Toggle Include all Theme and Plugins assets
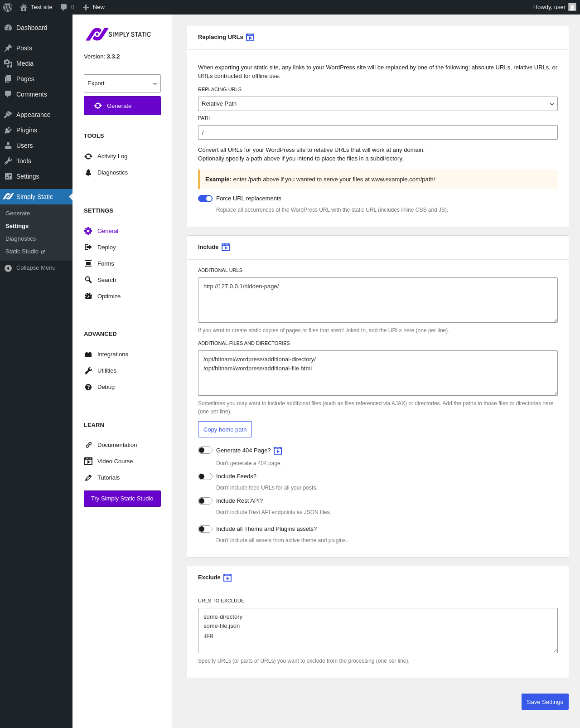580x728 pixels. [205, 529]
